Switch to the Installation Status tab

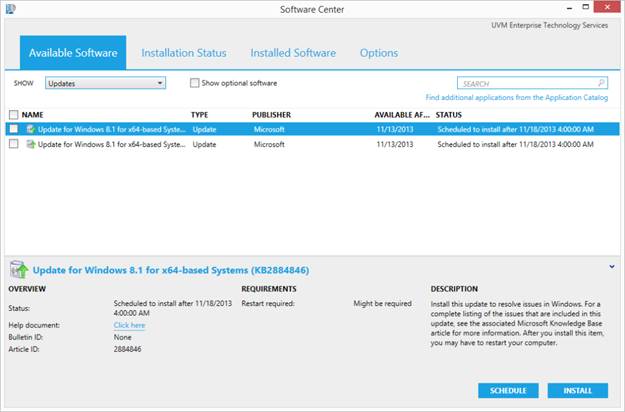(x=183, y=53)
